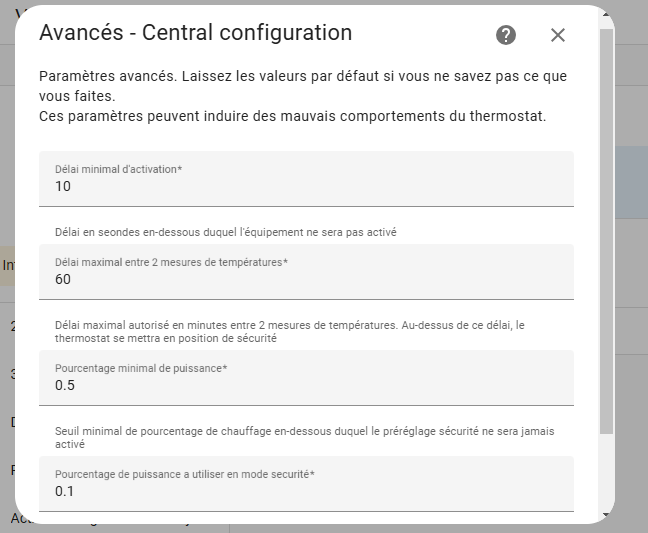Screen dimensions: 648x533
Task: Edit the Délai maximal entre 2 mesures field
Action: coord(306,272)
